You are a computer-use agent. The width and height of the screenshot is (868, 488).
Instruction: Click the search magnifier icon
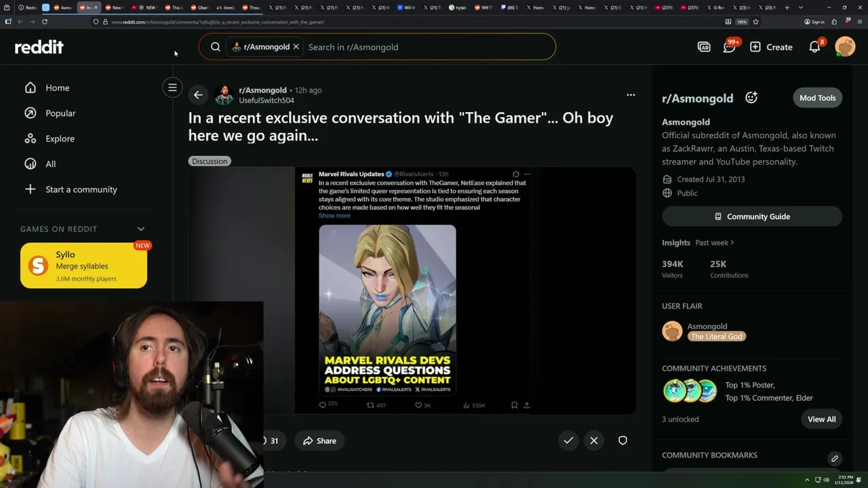[x=216, y=47]
